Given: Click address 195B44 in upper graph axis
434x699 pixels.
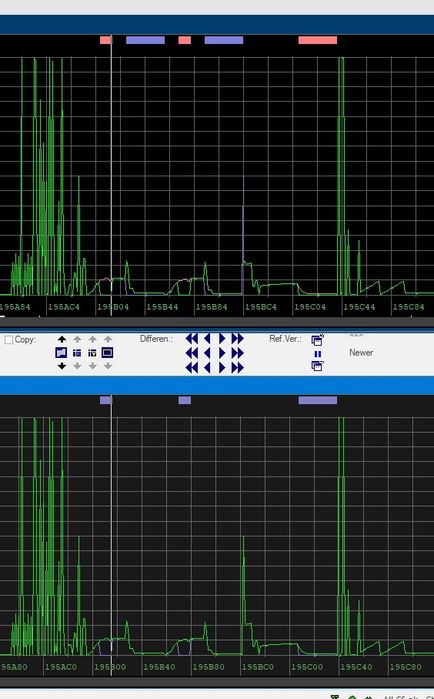Looking at the screenshot, I should [162, 307].
